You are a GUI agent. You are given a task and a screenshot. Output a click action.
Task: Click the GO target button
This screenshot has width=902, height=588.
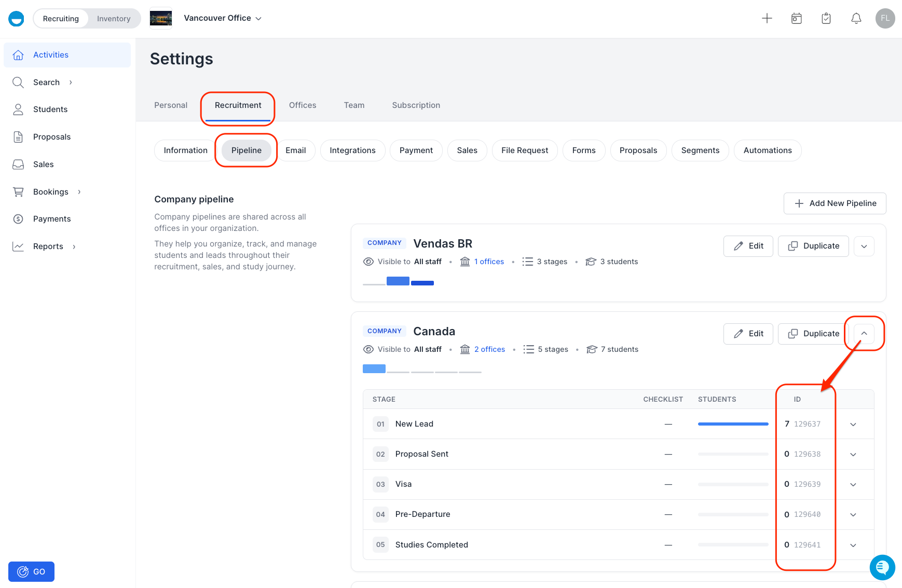(x=31, y=571)
